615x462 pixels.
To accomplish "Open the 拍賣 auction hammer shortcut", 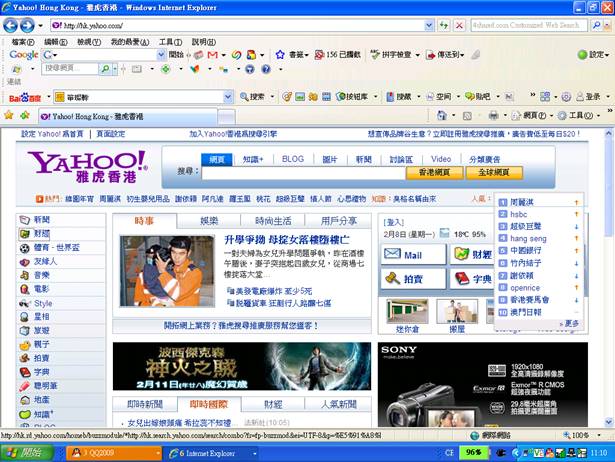I will 413,279.
